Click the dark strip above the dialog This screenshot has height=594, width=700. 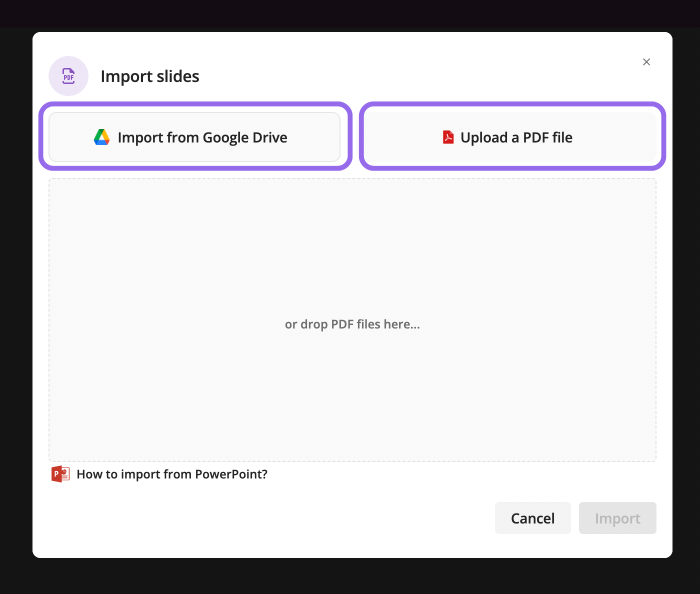(350, 13)
